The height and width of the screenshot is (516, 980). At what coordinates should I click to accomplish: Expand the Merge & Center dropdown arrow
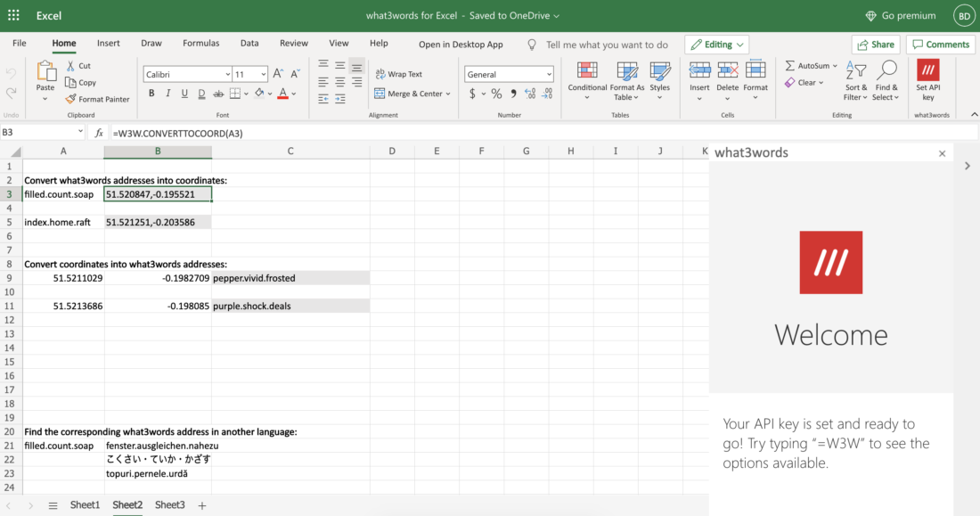click(x=448, y=94)
